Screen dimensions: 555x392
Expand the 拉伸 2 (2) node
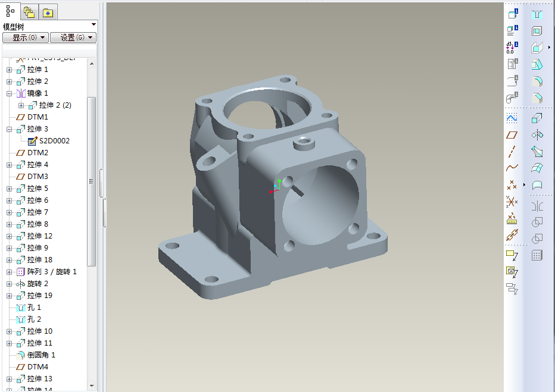point(21,105)
